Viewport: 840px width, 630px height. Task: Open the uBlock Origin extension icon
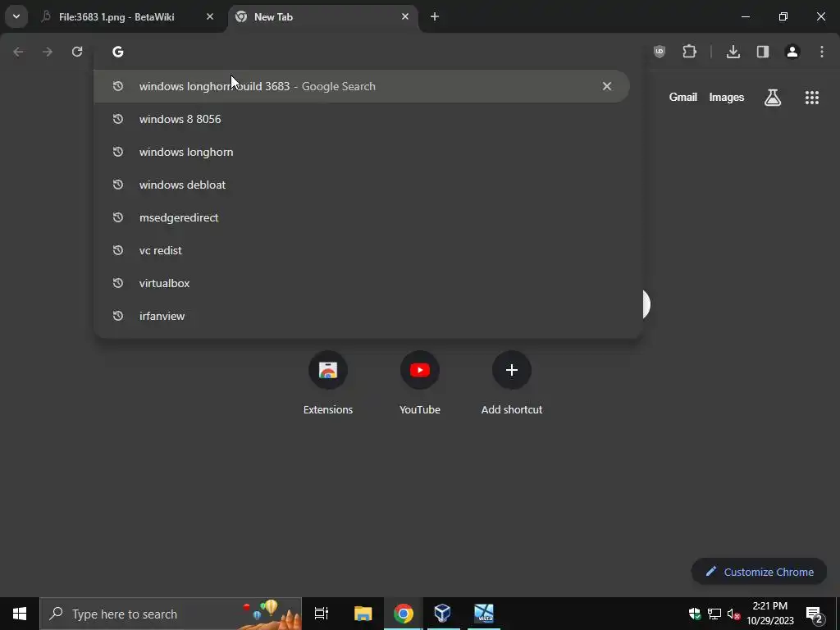click(660, 52)
